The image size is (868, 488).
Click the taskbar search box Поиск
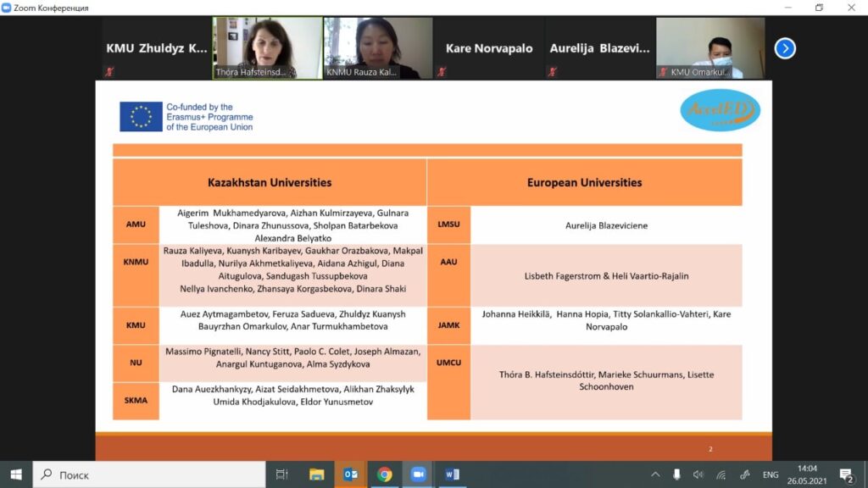pos(148,474)
